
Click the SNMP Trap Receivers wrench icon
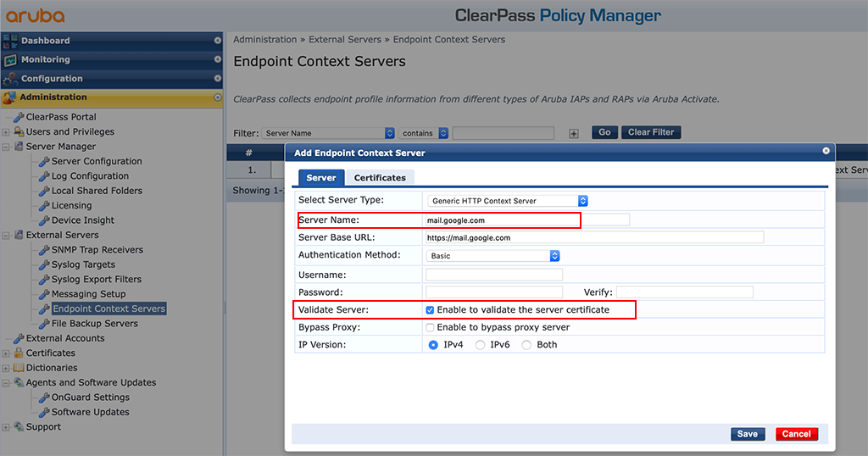point(44,250)
